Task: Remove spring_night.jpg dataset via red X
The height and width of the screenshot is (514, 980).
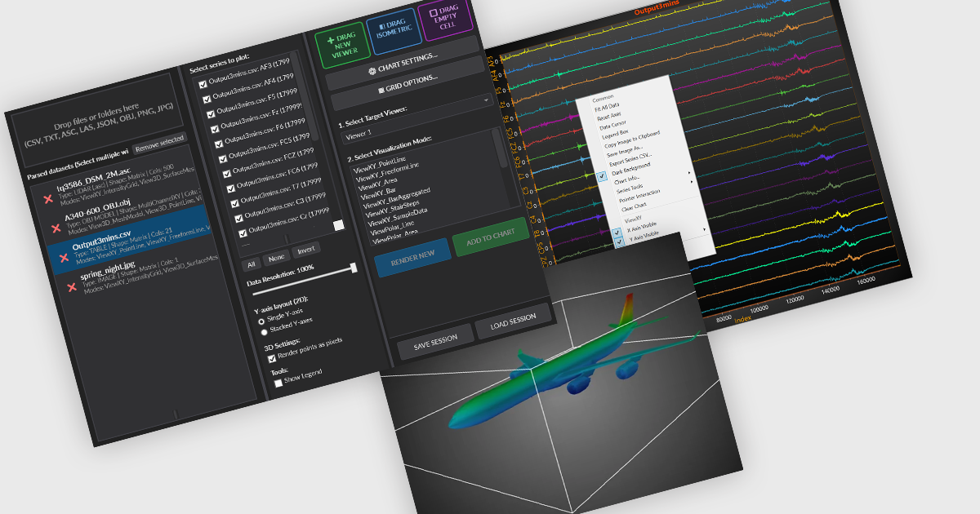Action: click(x=71, y=287)
